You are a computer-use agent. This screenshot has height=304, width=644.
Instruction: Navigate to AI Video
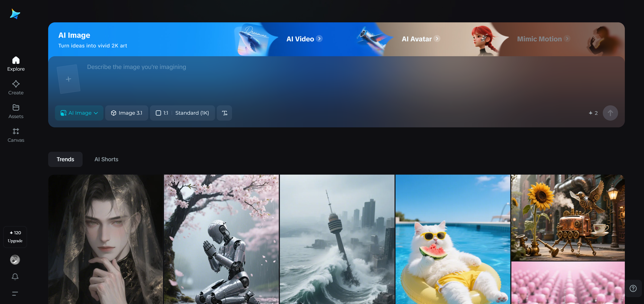(304, 39)
